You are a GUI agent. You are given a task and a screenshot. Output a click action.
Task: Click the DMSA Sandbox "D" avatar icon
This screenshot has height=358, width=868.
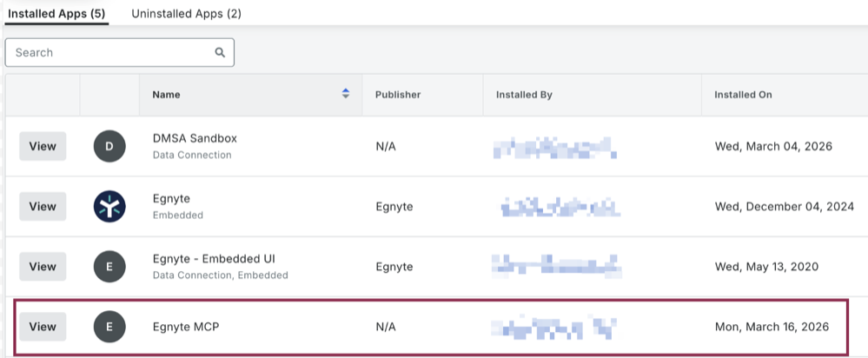[109, 146]
